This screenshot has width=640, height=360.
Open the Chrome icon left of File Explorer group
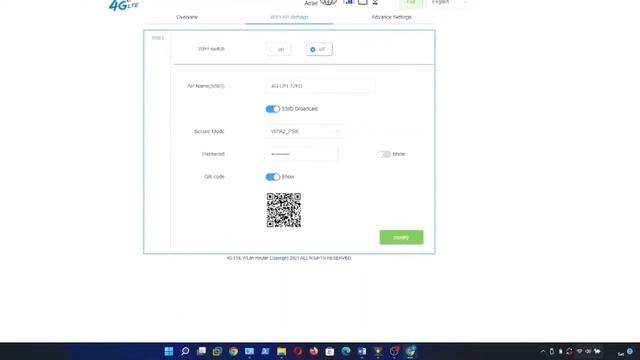[x=233, y=351]
